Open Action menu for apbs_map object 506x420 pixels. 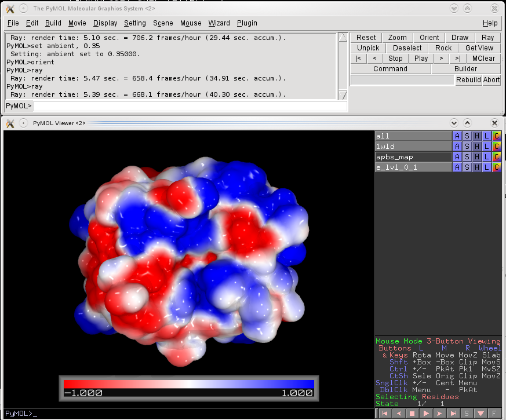(x=457, y=157)
